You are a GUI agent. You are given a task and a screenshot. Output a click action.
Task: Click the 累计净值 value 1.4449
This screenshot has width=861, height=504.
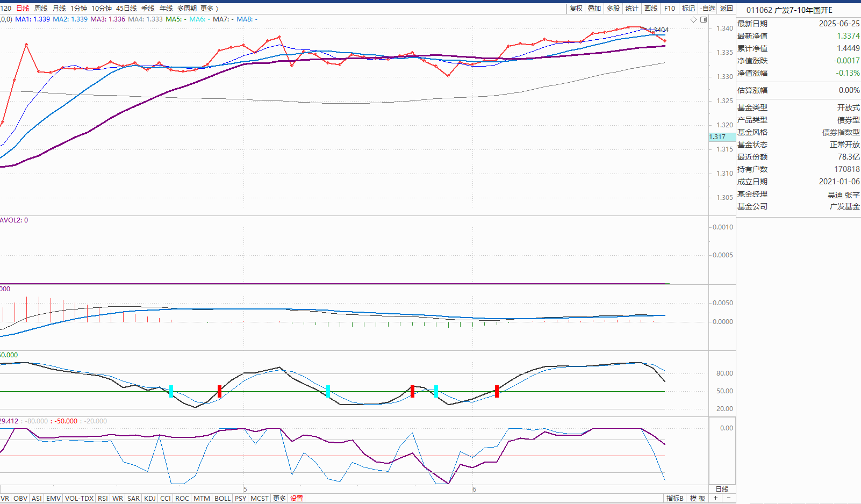pos(848,48)
